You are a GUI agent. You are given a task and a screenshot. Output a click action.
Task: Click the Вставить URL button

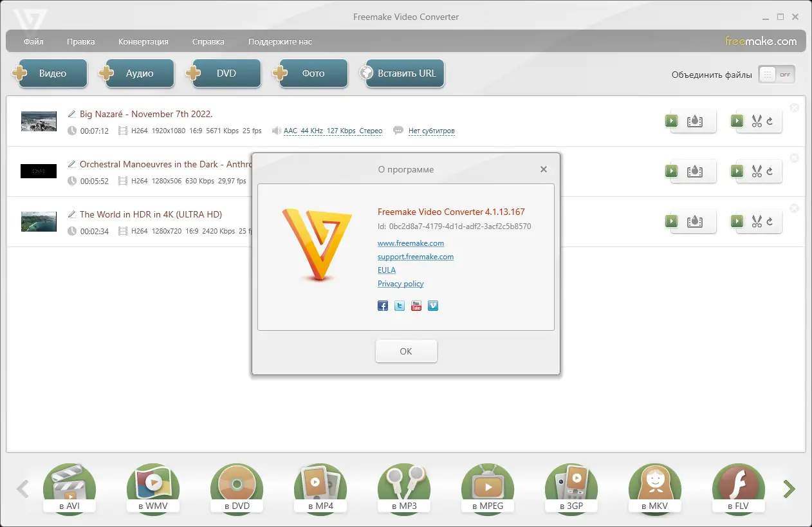pos(402,73)
